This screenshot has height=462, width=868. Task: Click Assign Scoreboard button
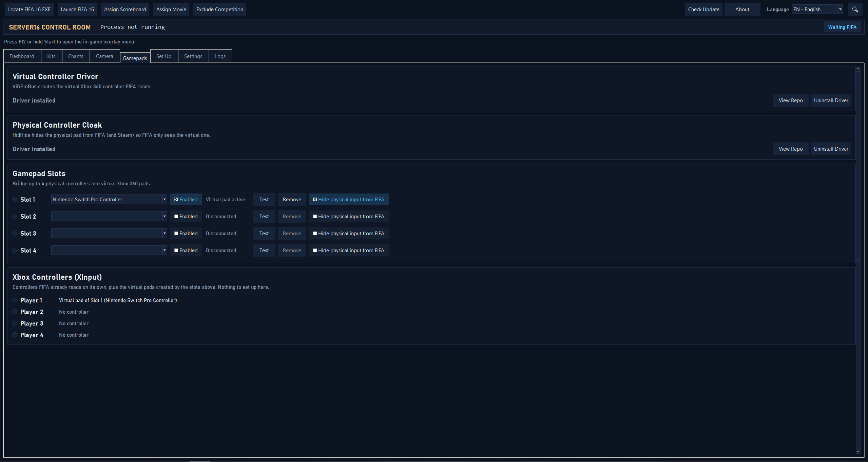[125, 10]
